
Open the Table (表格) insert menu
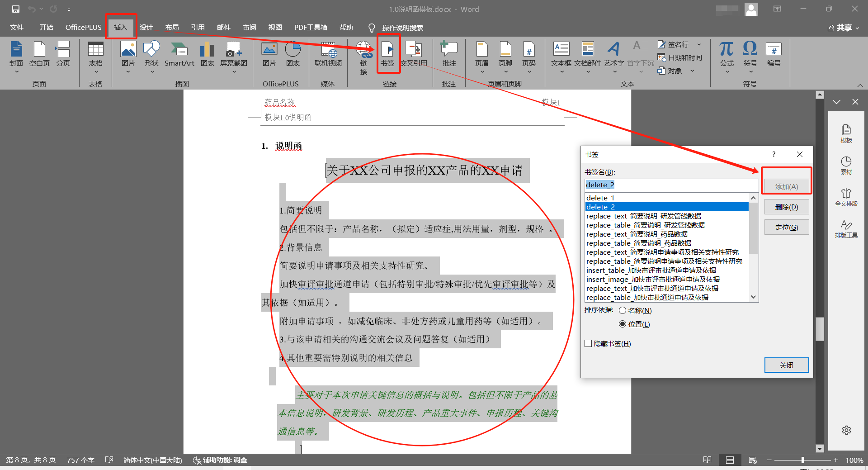[95, 57]
